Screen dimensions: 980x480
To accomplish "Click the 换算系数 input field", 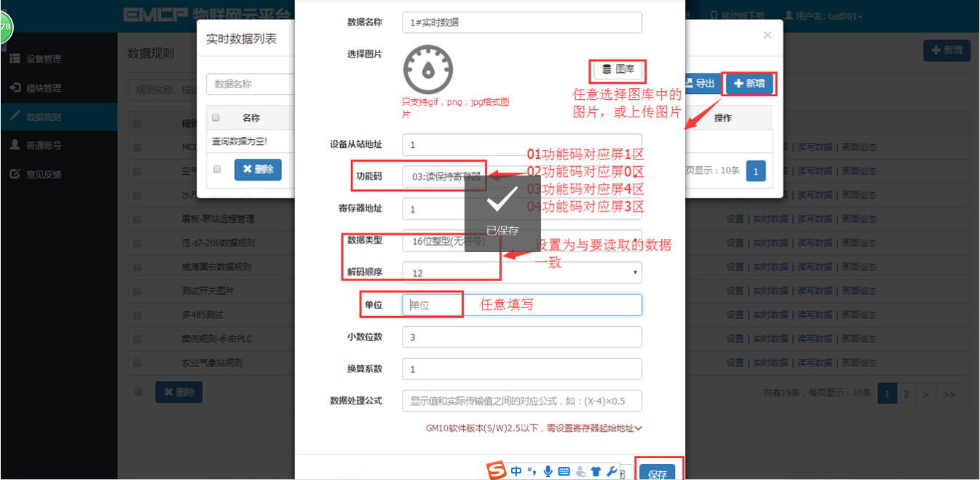I will point(522,369).
